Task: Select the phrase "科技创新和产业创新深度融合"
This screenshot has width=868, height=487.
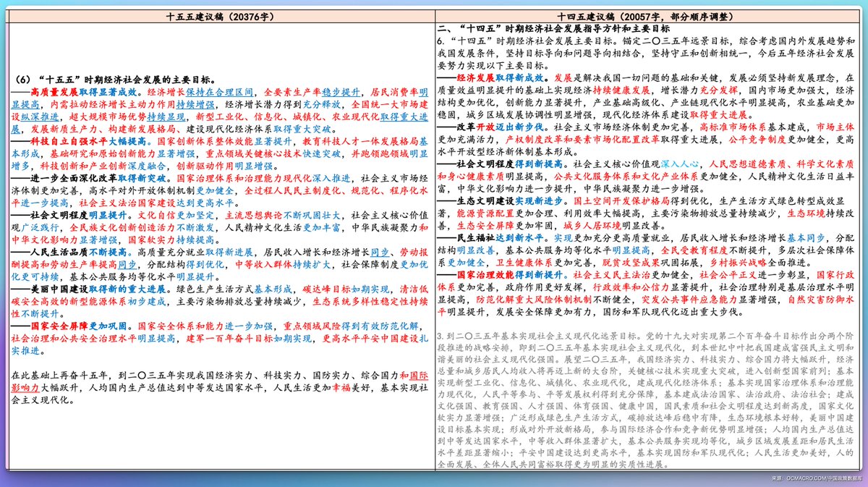Action: 103,166
